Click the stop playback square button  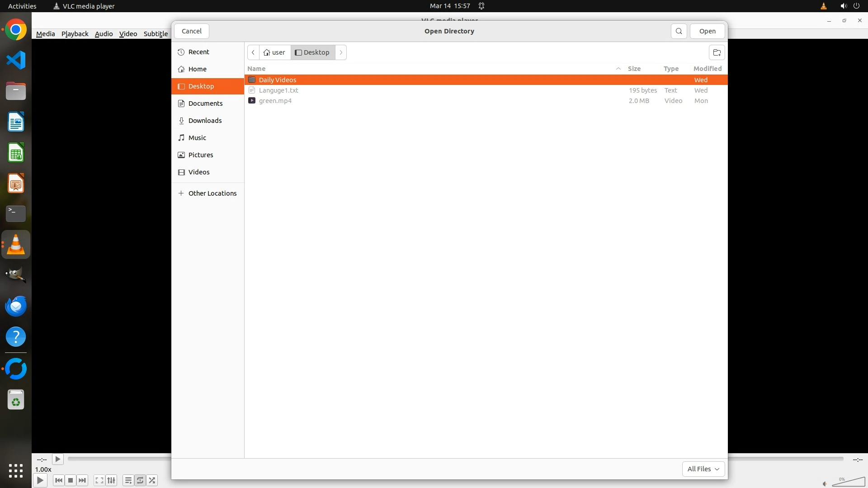coord(71,480)
